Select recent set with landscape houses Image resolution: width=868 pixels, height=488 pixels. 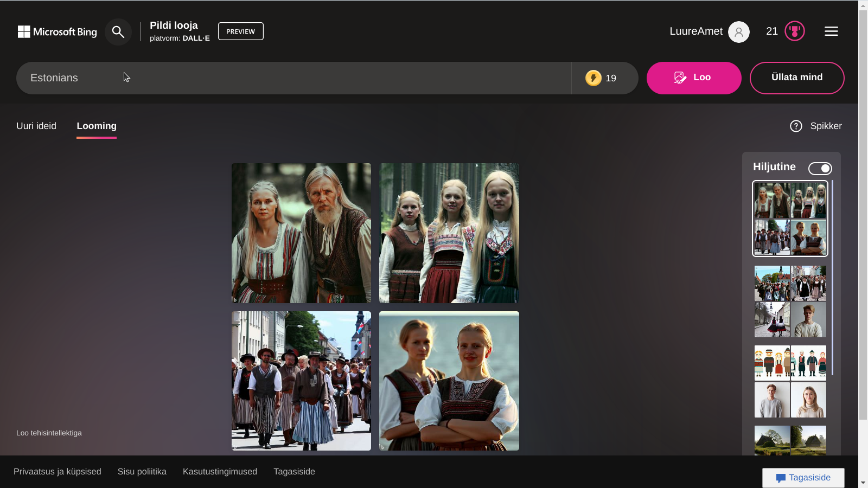[790, 440]
